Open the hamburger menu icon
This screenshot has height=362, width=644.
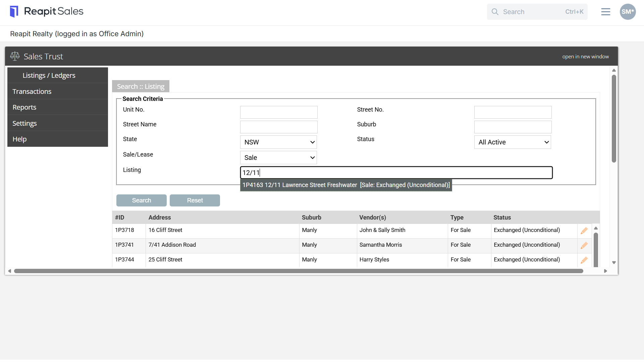(x=605, y=12)
